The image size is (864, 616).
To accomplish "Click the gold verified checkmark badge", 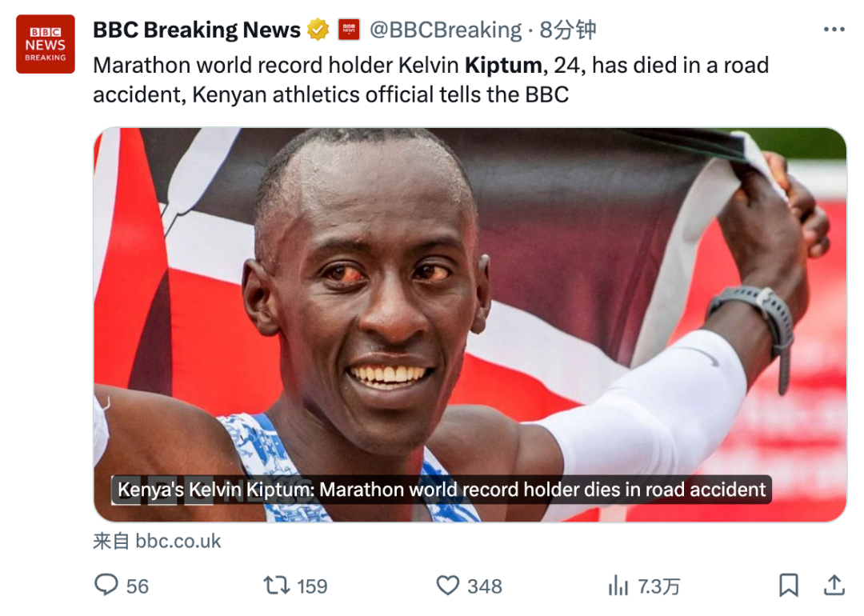I will coord(318,30).
